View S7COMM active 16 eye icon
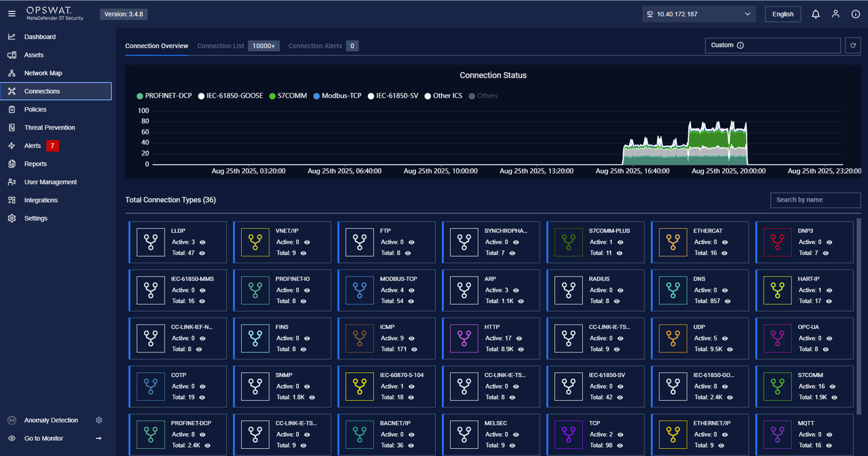 click(832, 387)
